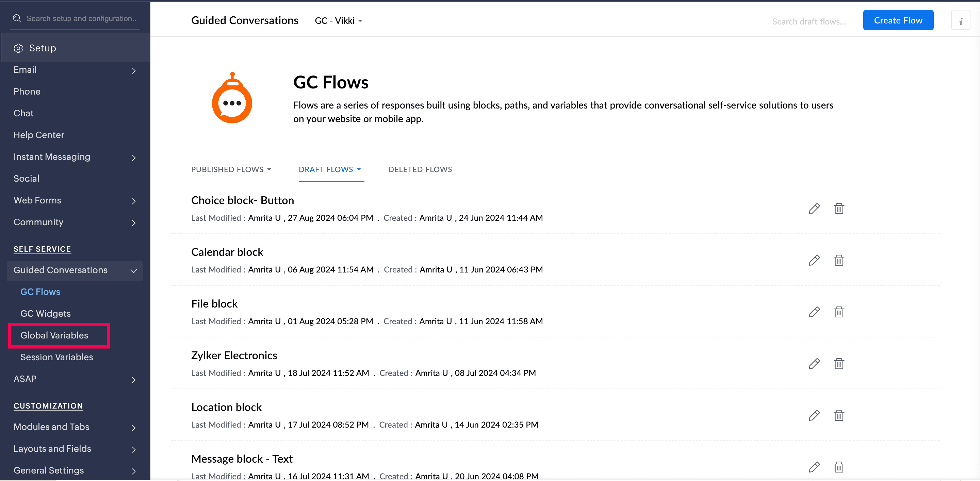Go to GC Widgets page
The image size is (980, 481).
click(x=45, y=313)
